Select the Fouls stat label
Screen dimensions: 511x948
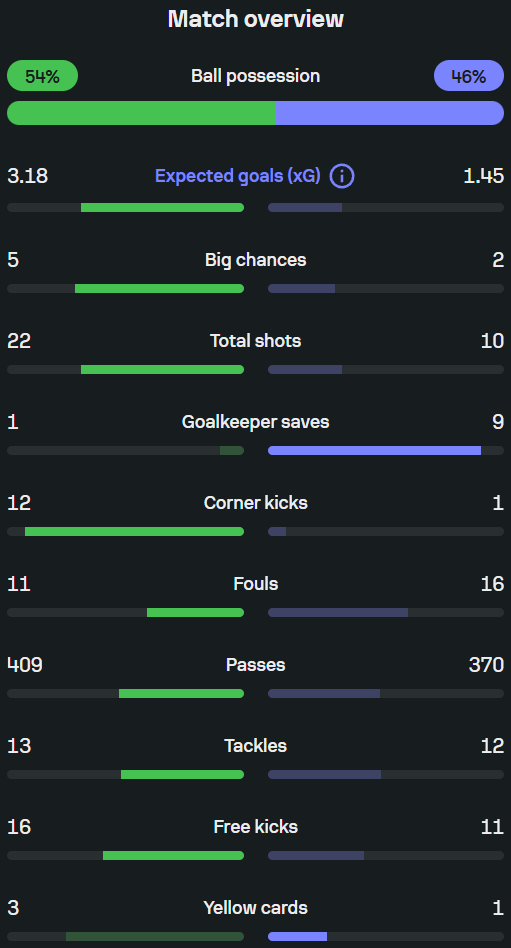point(255,584)
